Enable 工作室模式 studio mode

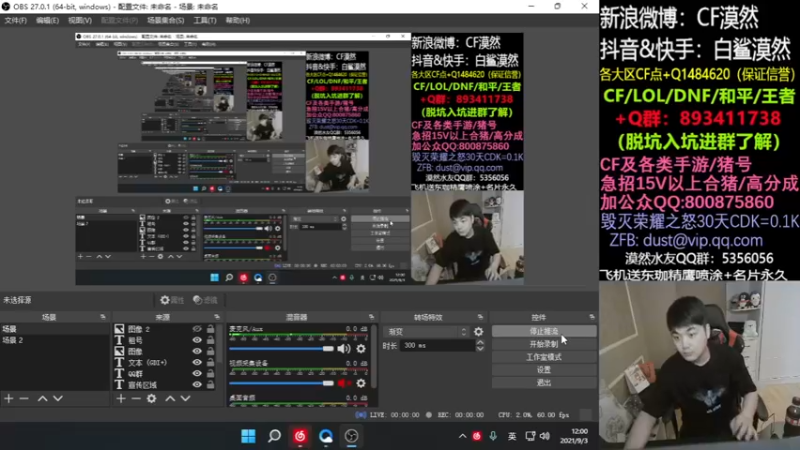544,357
